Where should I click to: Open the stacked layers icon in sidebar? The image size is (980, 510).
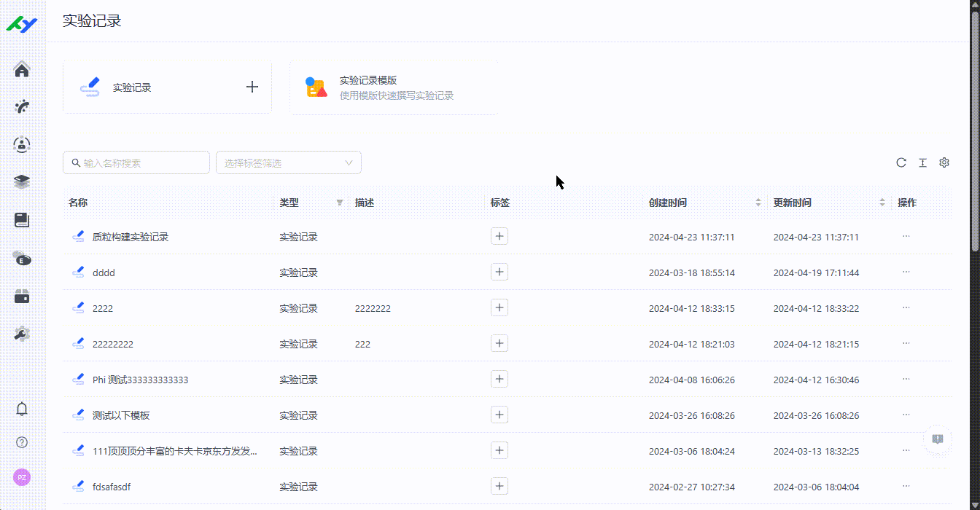pos(22,181)
